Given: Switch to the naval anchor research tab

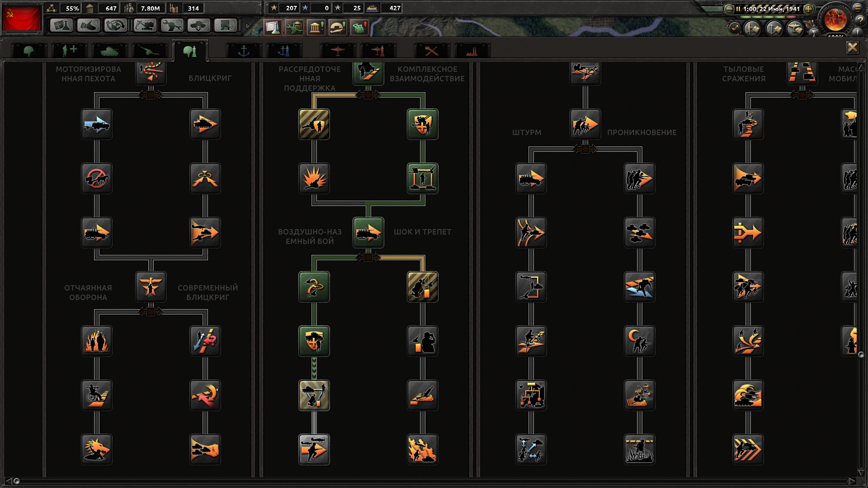Looking at the screenshot, I should 244,51.
